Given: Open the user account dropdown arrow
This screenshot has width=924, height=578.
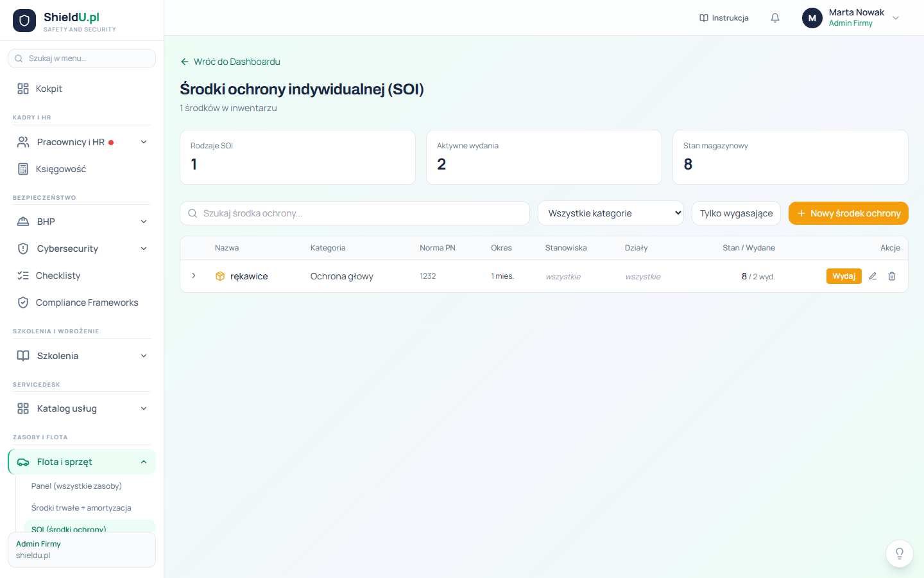Looking at the screenshot, I should coord(896,18).
